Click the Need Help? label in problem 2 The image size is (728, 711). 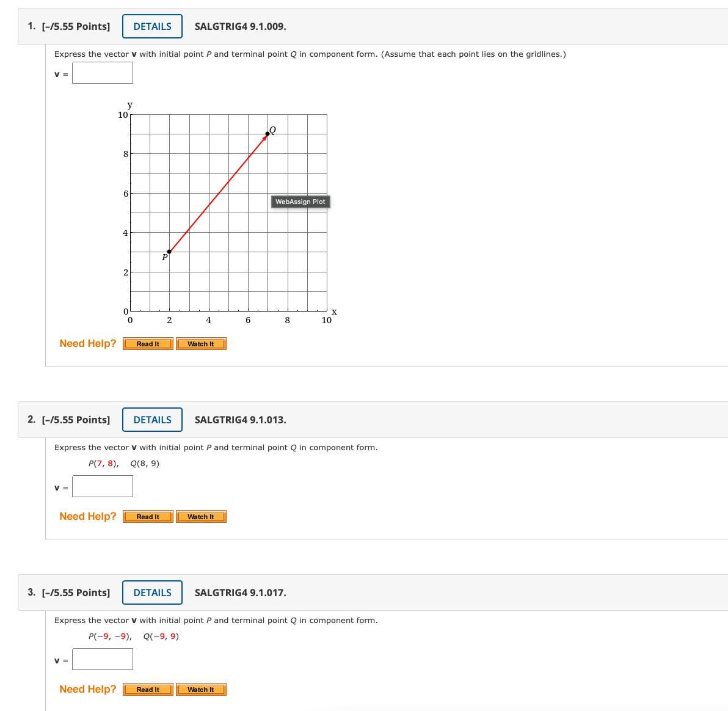point(87,516)
